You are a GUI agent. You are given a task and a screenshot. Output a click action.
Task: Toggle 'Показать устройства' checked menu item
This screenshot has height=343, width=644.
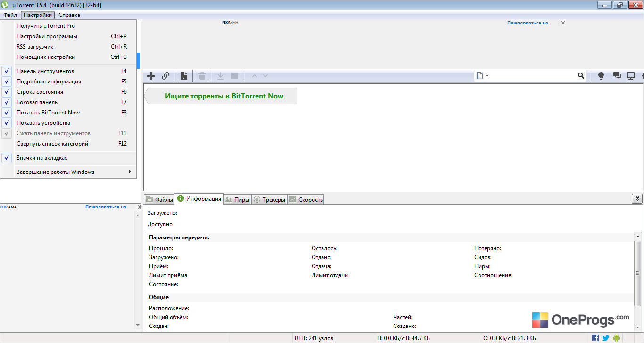(68, 123)
